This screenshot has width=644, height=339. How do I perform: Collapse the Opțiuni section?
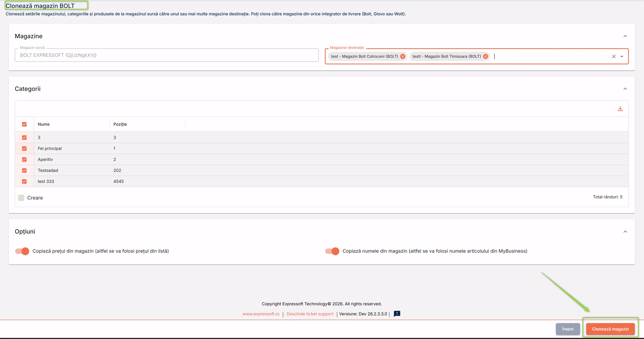[x=625, y=231]
